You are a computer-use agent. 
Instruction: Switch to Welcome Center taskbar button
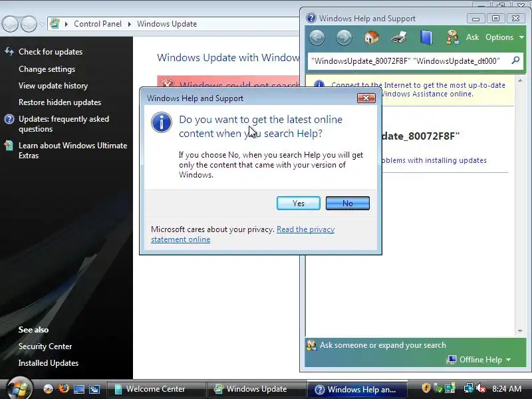tap(156, 389)
